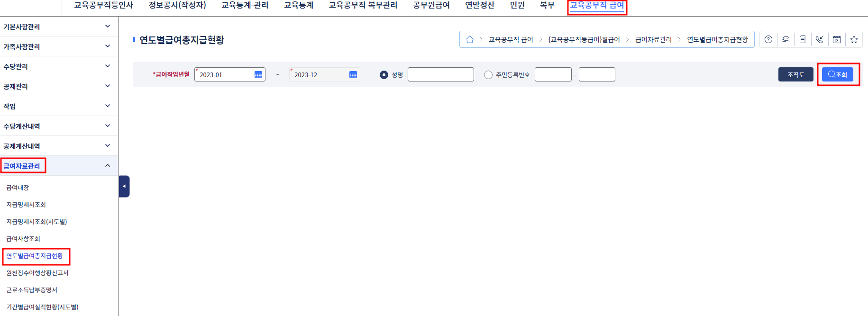Expand 작업 menu section
The width and height of the screenshot is (868, 316).
coord(59,106)
